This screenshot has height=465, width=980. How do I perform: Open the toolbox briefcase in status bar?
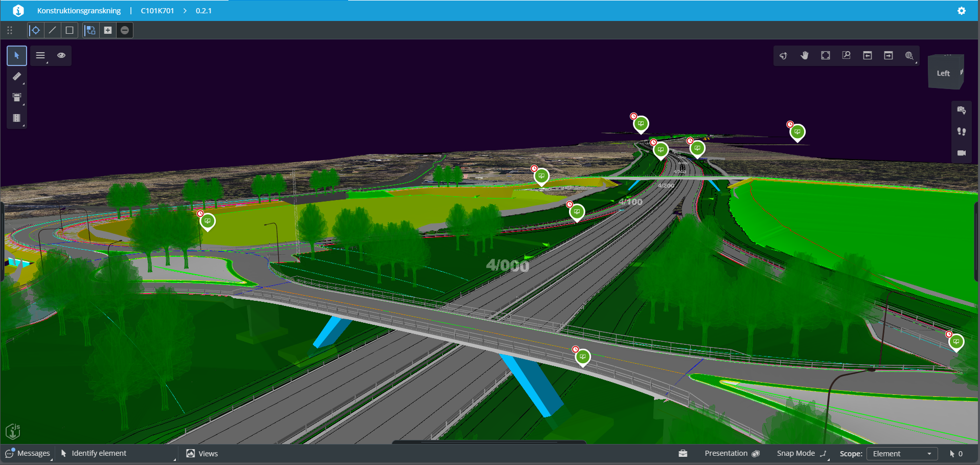point(683,453)
